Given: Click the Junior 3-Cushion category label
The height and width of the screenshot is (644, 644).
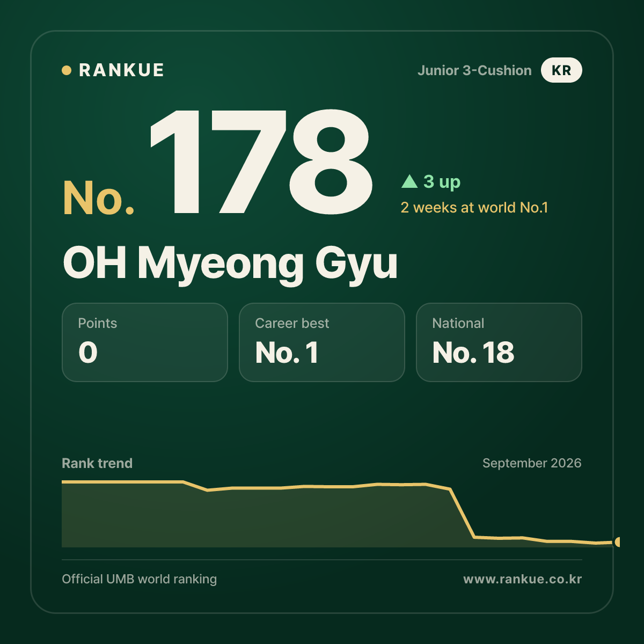Looking at the screenshot, I should point(474,70).
